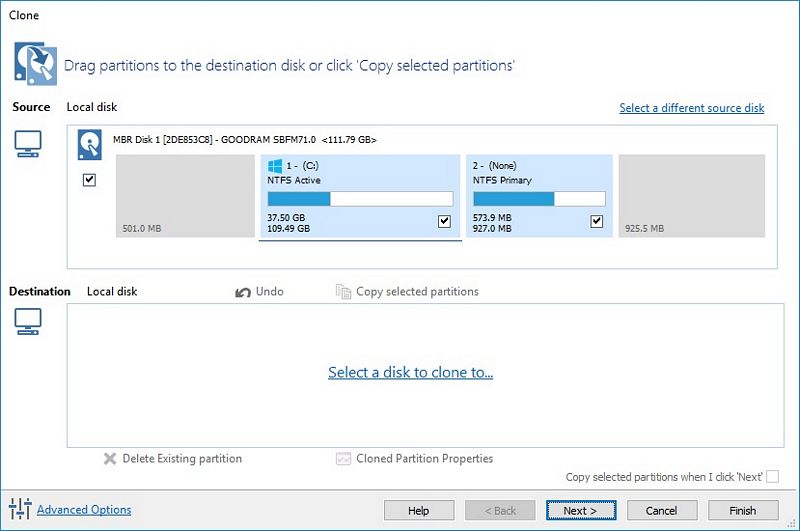Enable 'Copy selected partitions when I click Next'
This screenshot has width=800, height=531.
coord(772,476)
